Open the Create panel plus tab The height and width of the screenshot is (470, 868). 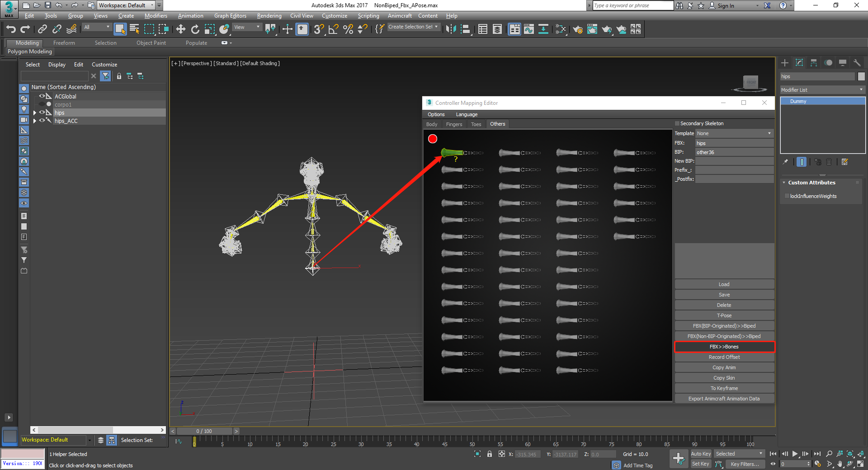click(785, 63)
